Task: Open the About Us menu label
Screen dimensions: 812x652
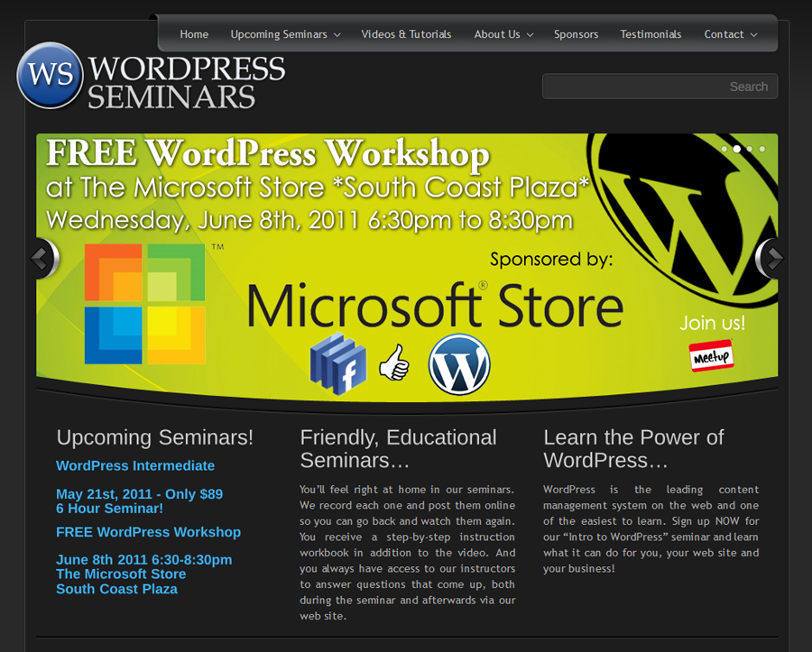Action: pyautogui.click(x=497, y=34)
